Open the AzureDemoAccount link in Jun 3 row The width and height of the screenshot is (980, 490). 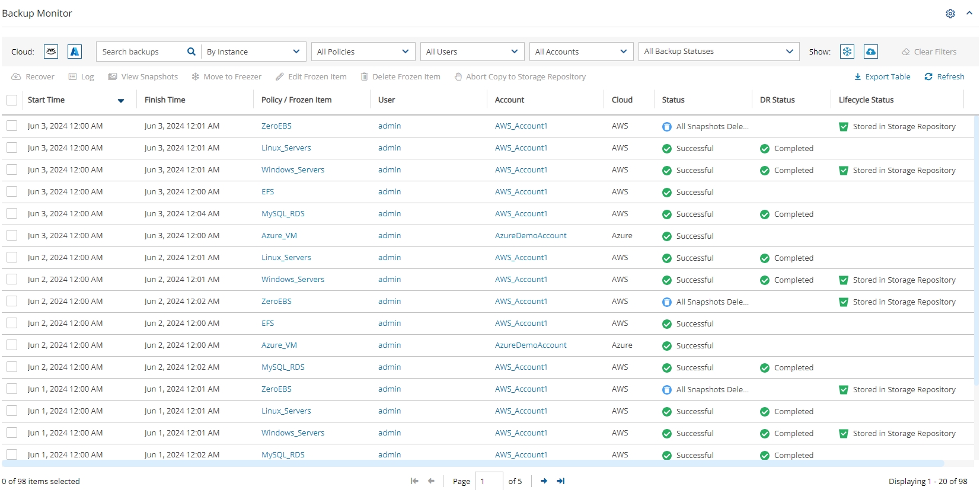pyautogui.click(x=531, y=236)
